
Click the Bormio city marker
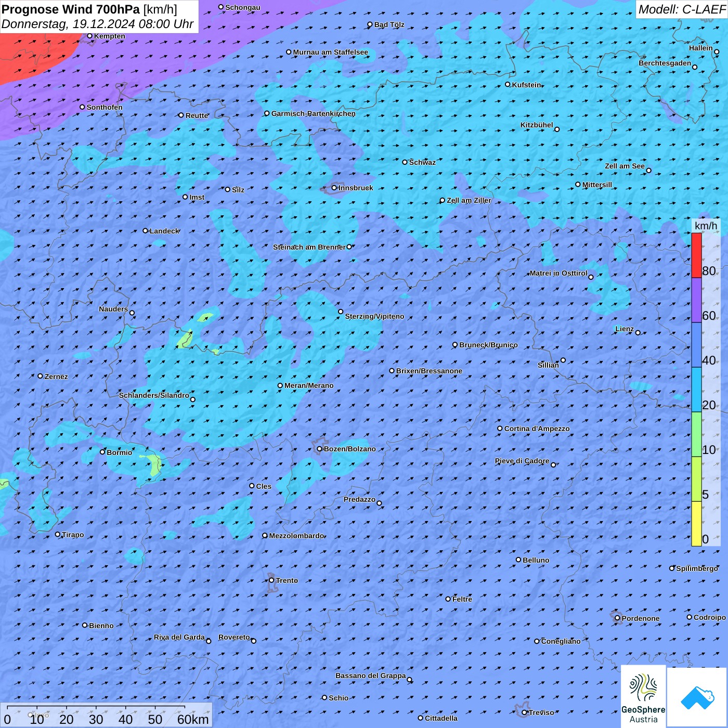click(x=102, y=452)
